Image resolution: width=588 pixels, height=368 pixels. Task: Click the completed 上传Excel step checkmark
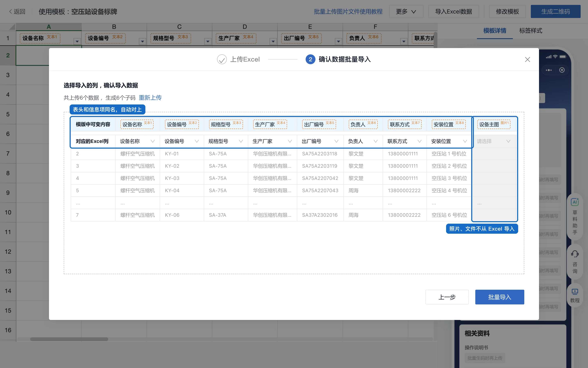[x=222, y=59]
